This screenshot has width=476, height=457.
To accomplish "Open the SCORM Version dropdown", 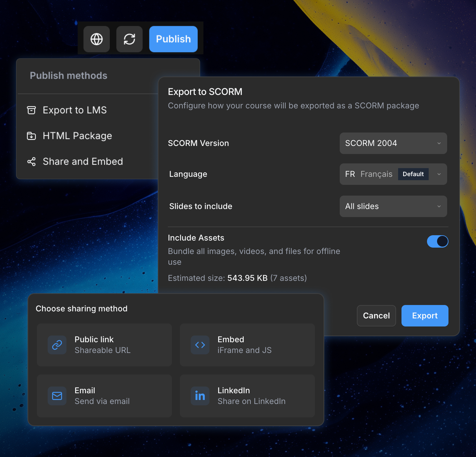I will click(x=393, y=143).
